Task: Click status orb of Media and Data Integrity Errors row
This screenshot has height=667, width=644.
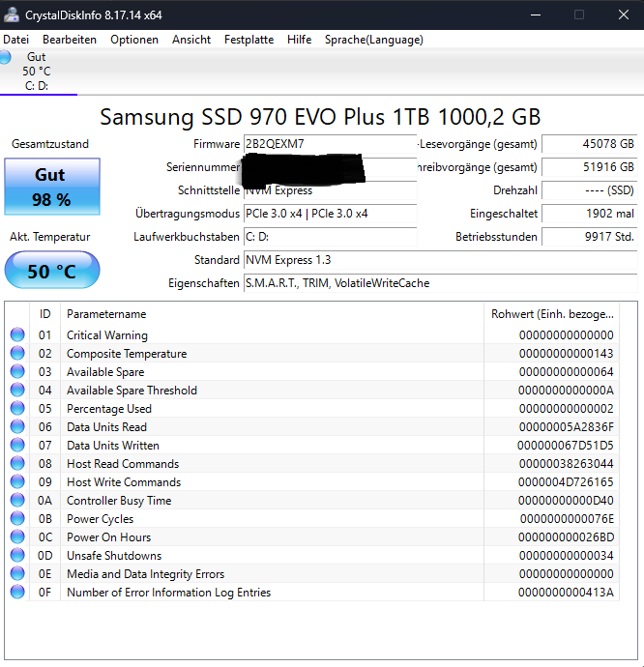Action: [x=17, y=573]
